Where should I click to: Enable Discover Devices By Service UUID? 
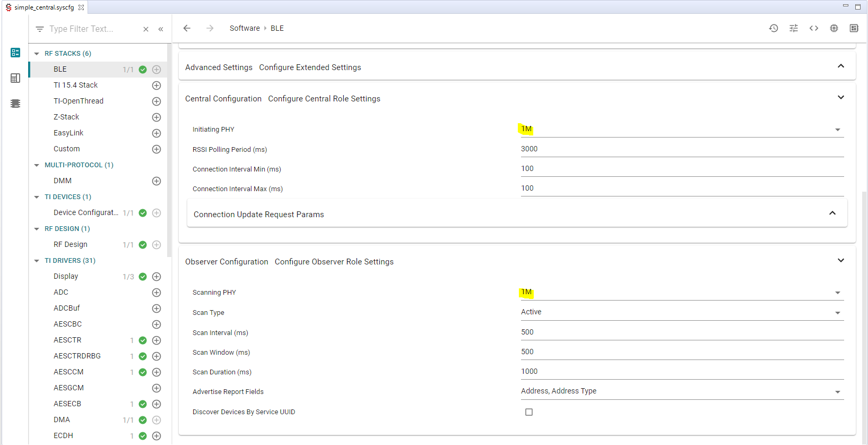tap(529, 412)
